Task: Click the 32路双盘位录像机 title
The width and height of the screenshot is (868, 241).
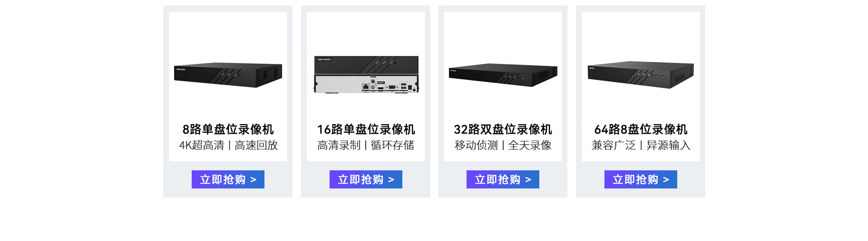Action: coord(503,130)
